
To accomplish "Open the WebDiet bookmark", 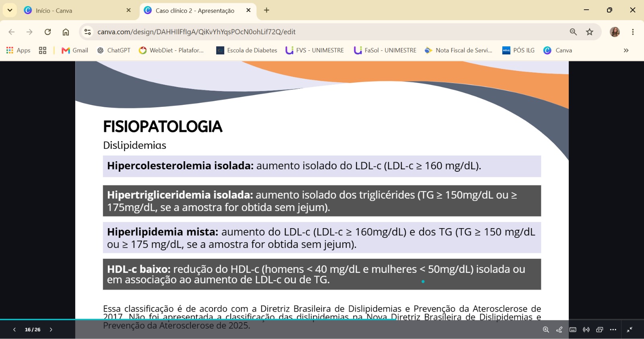I will pos(171,50).
